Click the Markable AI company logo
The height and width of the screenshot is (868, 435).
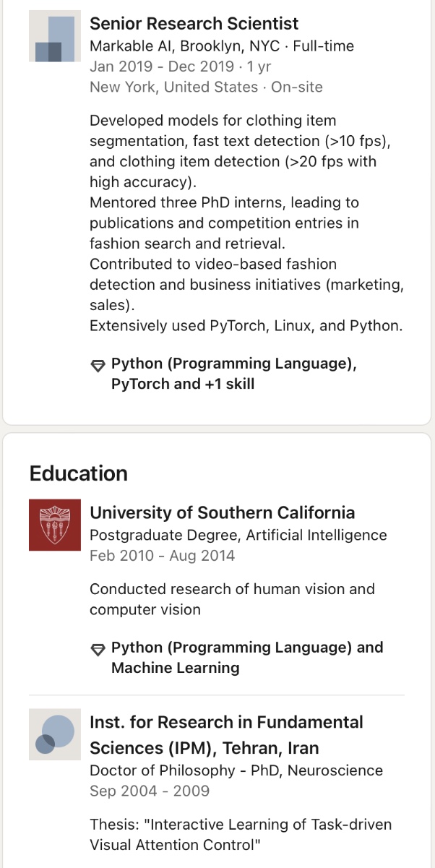tap(55, 36)
